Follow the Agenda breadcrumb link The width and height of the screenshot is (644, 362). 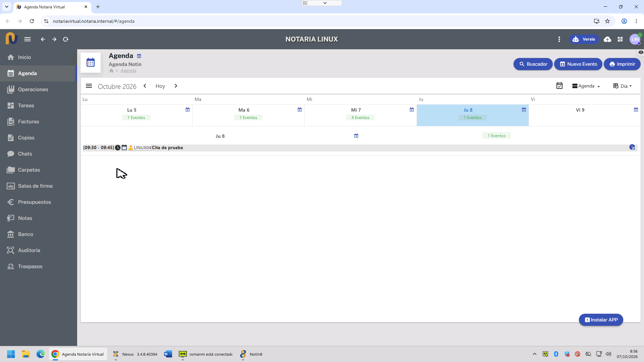(128, 70)
